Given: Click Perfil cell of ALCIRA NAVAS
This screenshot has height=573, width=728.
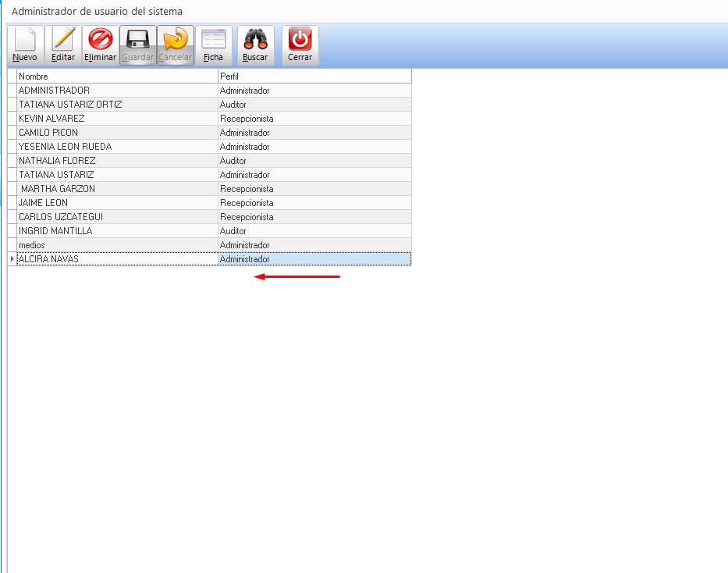Looking at the screenshot, I should click(314, 259).
